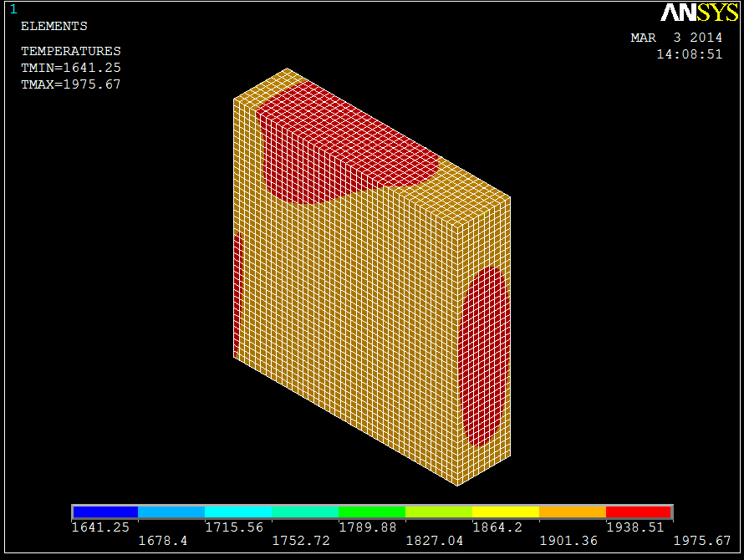Click the window number 1 label
This screenshot has width=744, height=560.
[13, 9]
